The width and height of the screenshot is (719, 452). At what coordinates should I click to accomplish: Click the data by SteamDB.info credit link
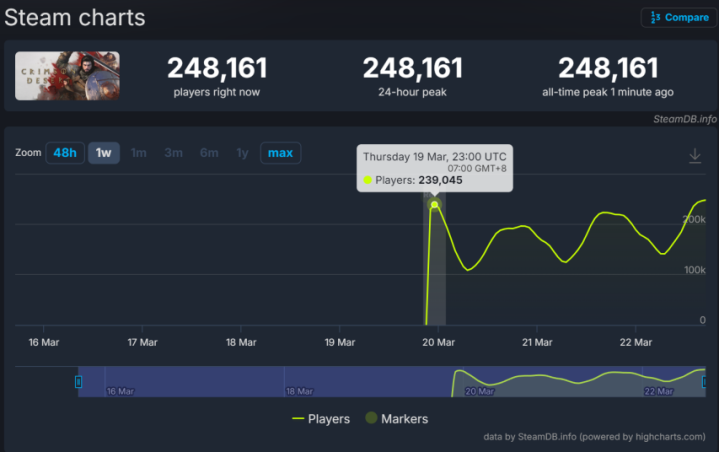pos(594,437)
